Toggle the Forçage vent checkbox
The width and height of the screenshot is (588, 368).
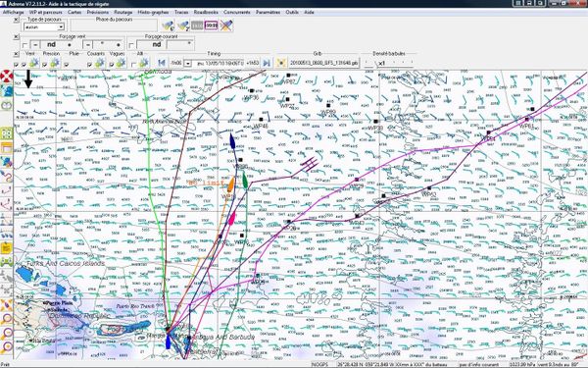tap(24, 45)
